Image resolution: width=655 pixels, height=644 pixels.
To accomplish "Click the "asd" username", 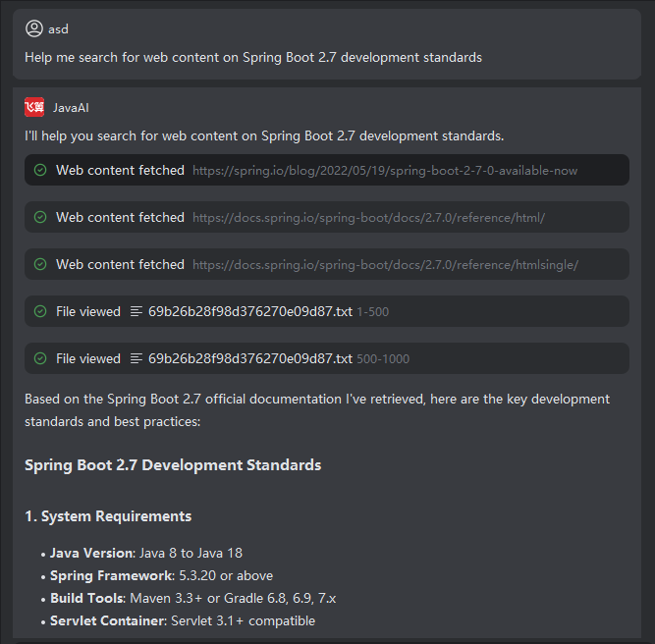I will tap(59, 29).
